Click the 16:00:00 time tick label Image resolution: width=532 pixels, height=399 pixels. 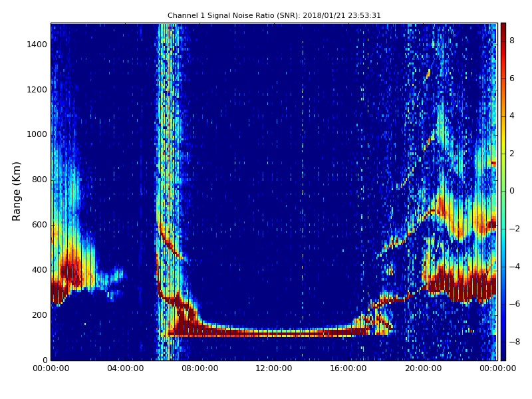click(x=348, y=368)
